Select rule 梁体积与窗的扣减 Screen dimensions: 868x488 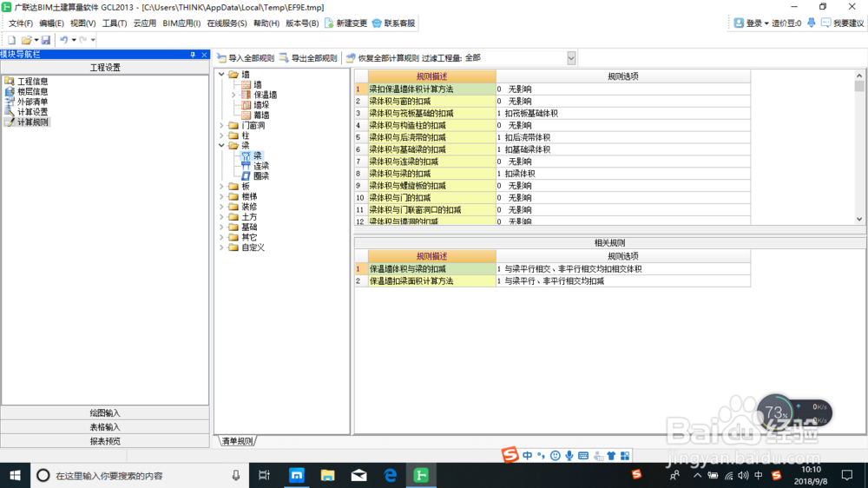pos(431,102)
